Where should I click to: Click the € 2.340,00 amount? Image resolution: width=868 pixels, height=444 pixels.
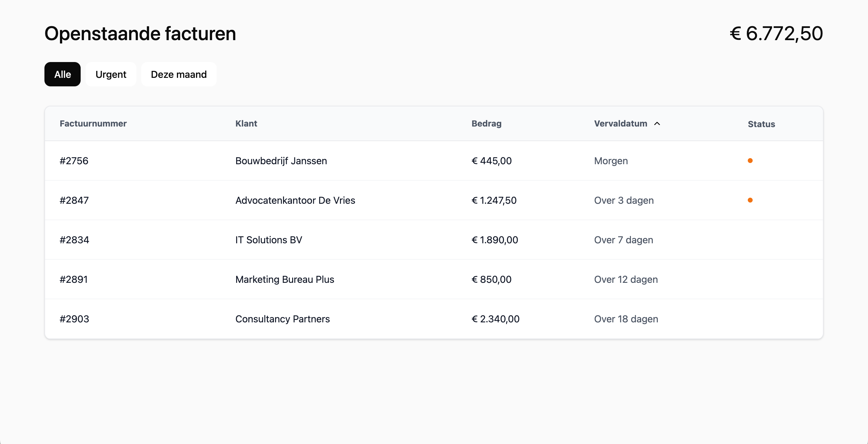coord(495,319)
